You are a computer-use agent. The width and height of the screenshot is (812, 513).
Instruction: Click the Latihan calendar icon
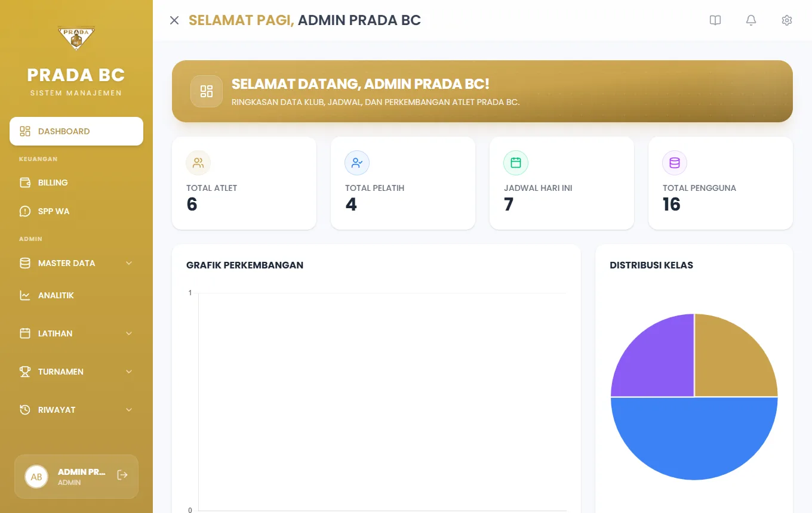tap(25, 333)
